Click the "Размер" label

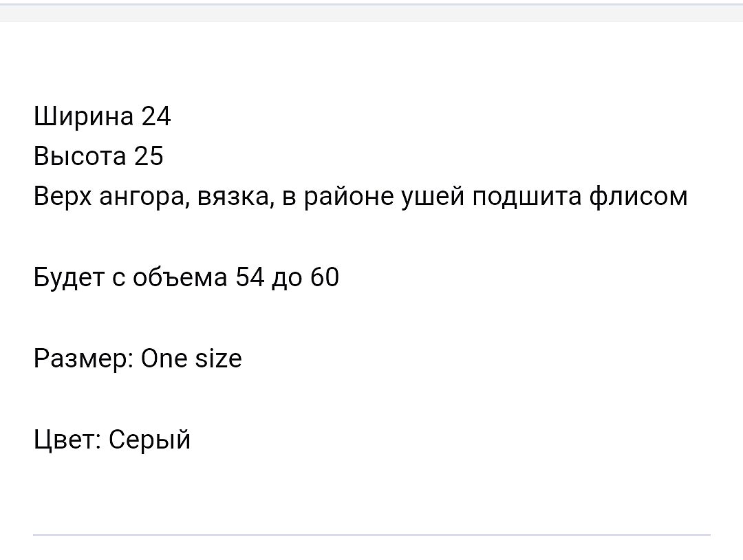pos(83,359)
